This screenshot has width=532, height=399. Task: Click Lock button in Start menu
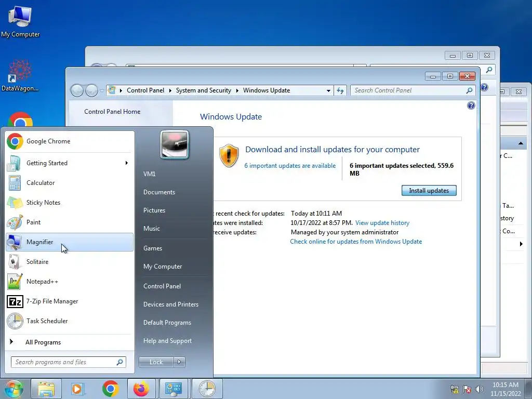coord(156,362)
